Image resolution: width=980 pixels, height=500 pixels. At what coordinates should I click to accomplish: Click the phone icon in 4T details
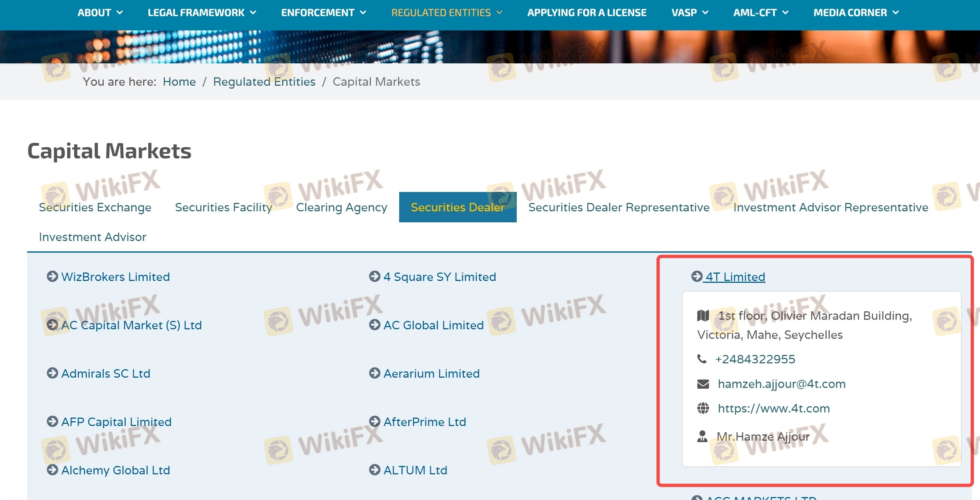[x=702, y=359]
